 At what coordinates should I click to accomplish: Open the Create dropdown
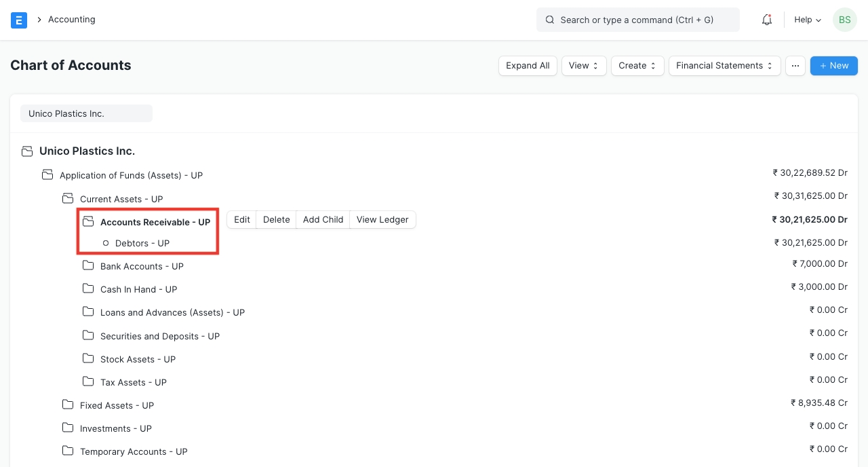[637, 66]
